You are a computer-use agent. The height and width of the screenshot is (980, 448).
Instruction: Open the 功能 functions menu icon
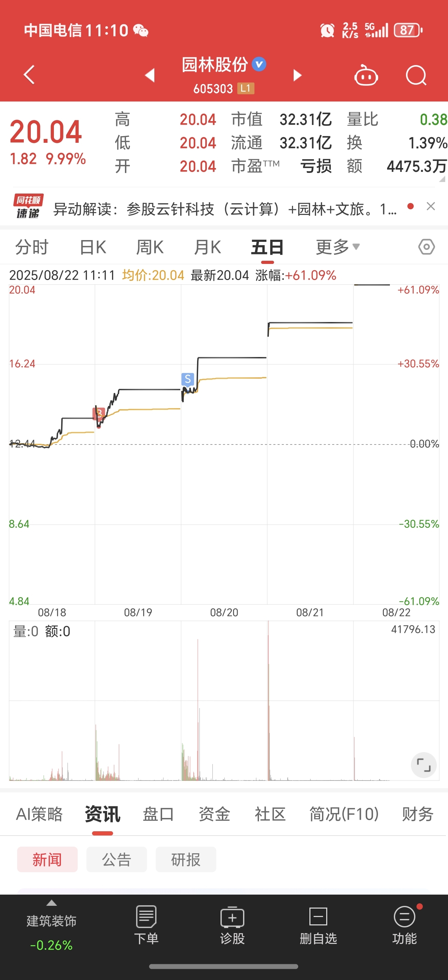[x=405, y=925]
